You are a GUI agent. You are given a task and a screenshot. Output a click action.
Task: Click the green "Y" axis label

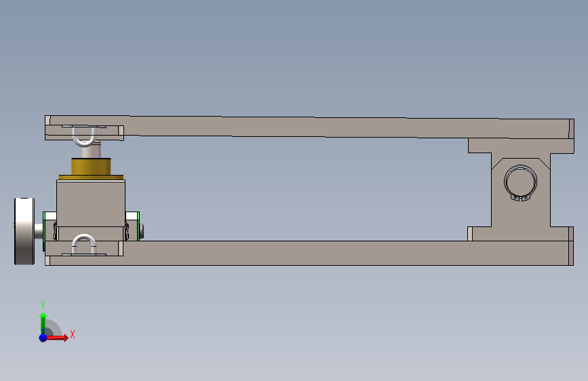pos(43,304)
